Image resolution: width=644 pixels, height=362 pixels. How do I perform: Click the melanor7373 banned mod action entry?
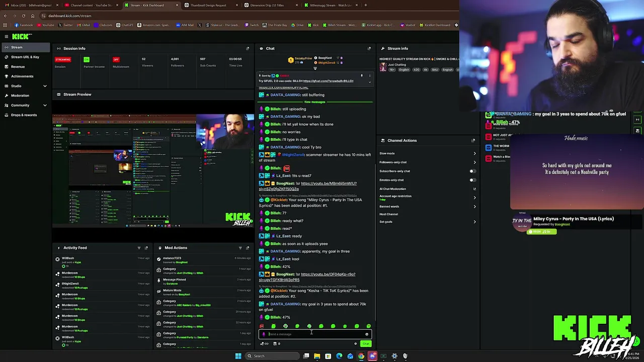pos(204,260)
